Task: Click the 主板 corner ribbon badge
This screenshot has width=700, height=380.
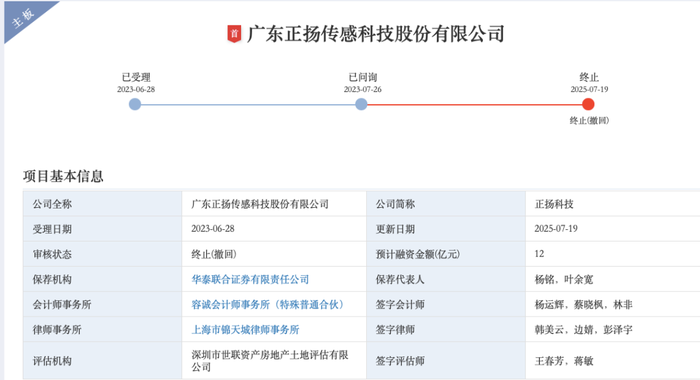Action: pyautogui.click(x=23, y=18)
